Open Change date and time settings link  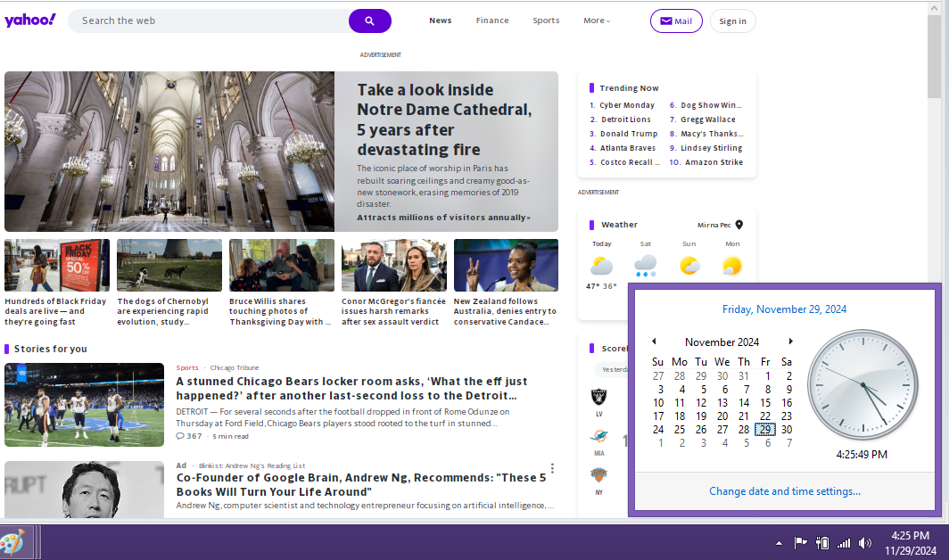coord(784,491)
